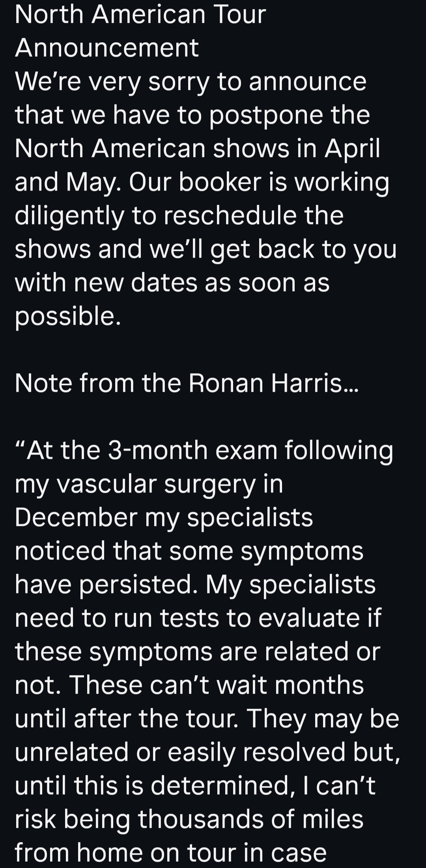Viewport: 426px width, 868px height.
Task: Tap the word "Announcement" in the title
Action: click(107, 48)
